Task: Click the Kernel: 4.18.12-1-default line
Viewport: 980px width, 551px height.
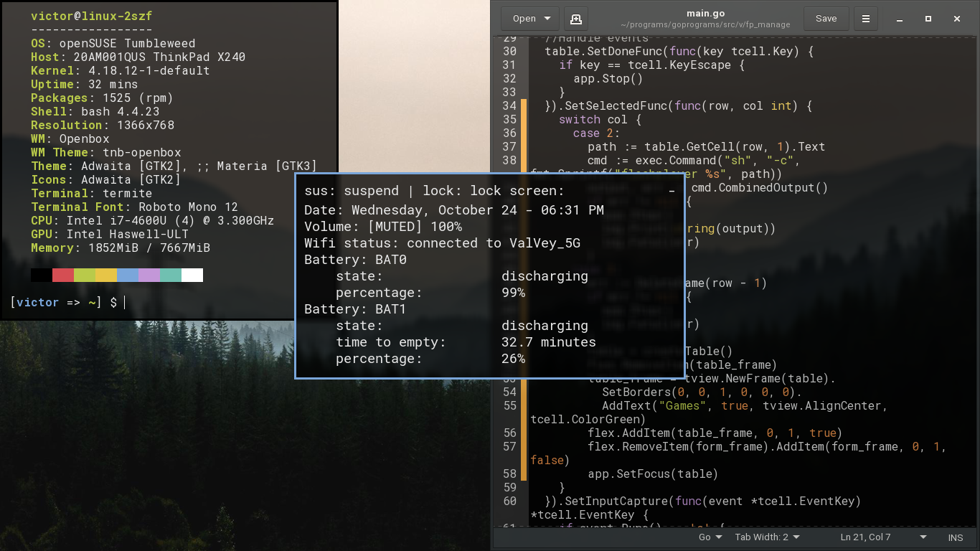Action: pyautogui.click(x=121, y=70)
